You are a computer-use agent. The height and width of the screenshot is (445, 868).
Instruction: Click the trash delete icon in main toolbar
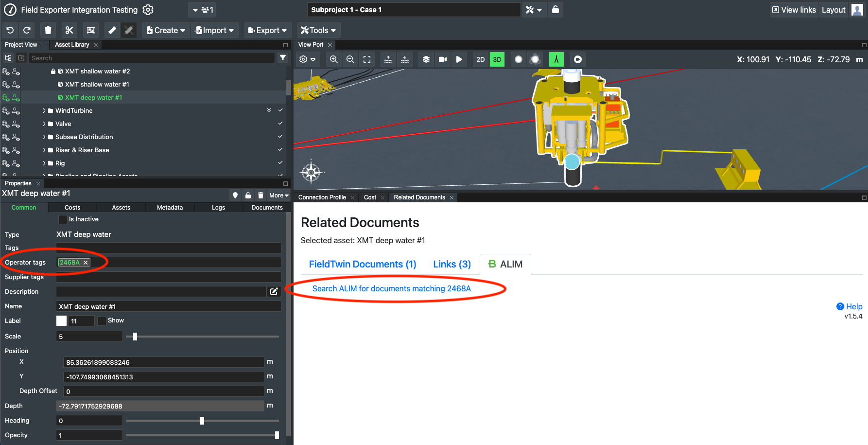click(48, 30)
